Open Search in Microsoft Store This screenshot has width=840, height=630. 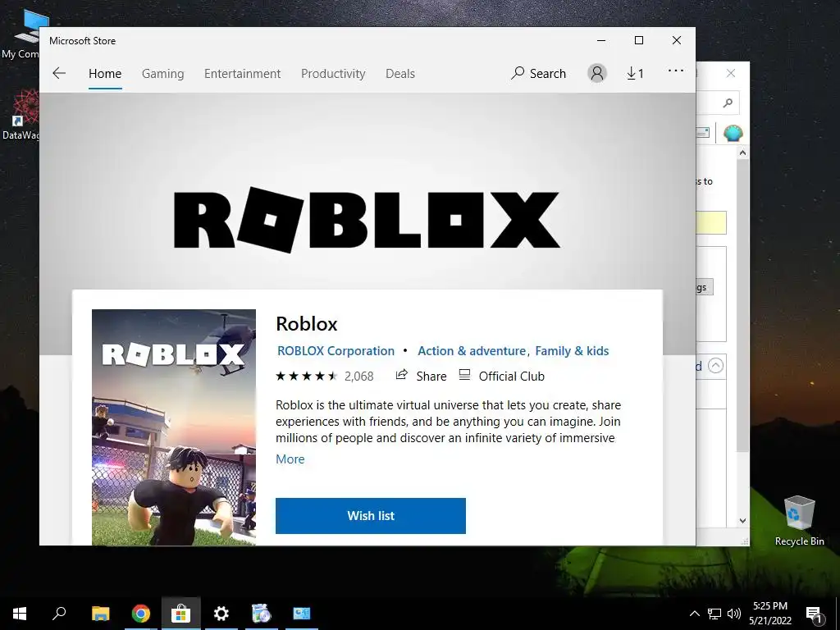coord(538,73)
